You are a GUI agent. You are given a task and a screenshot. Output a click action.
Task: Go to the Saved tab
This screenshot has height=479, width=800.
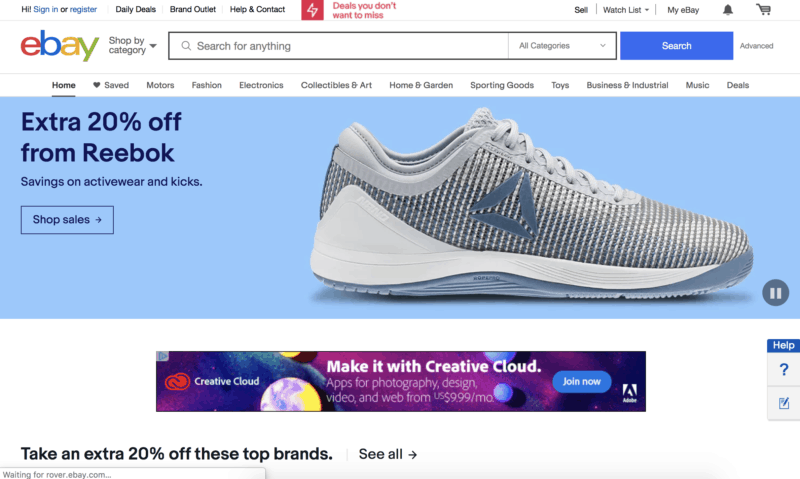(x=111, y=85)
